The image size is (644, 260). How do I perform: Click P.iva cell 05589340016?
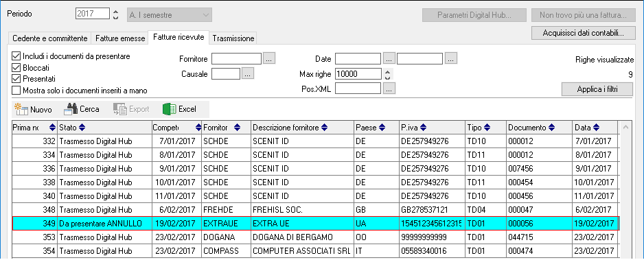coord(433,251)
